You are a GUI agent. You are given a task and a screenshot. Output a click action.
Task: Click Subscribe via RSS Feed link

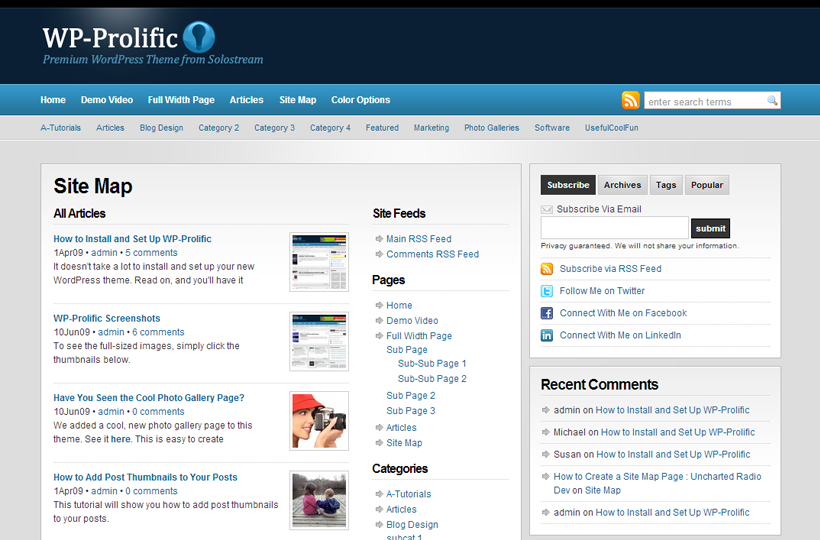click(610, 269)
